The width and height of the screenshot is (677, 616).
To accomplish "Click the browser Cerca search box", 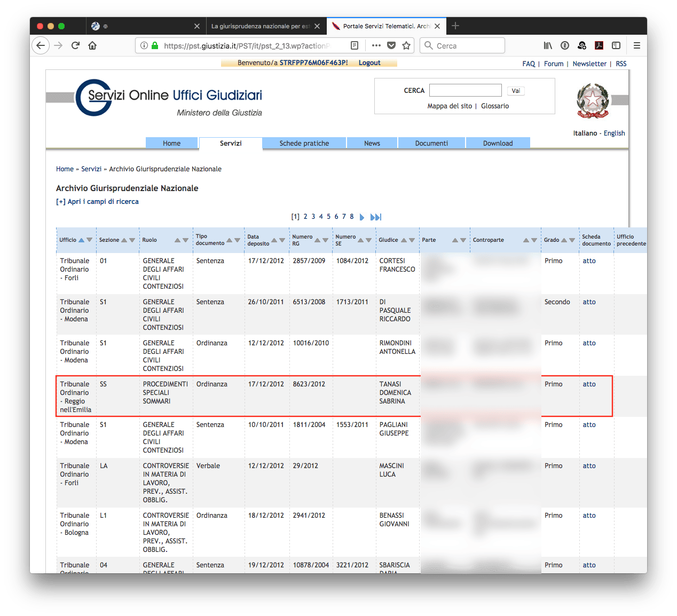I will pos(462,45).
